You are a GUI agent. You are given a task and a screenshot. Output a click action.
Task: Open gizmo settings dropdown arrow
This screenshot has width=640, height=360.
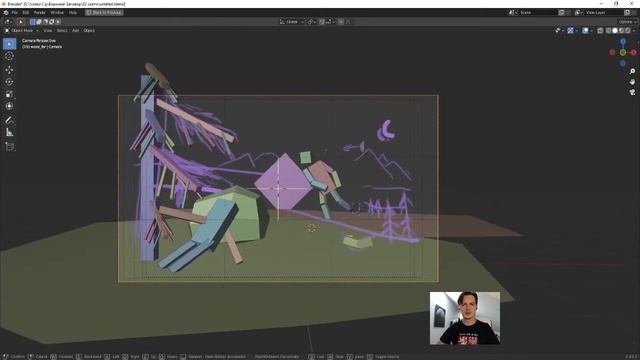(576, 31)
